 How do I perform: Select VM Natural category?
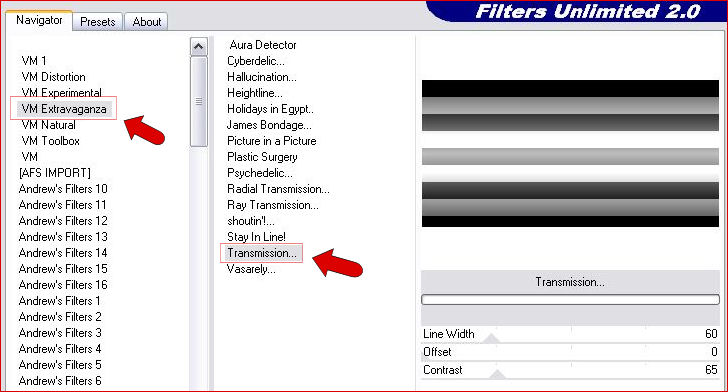(48, 125)
